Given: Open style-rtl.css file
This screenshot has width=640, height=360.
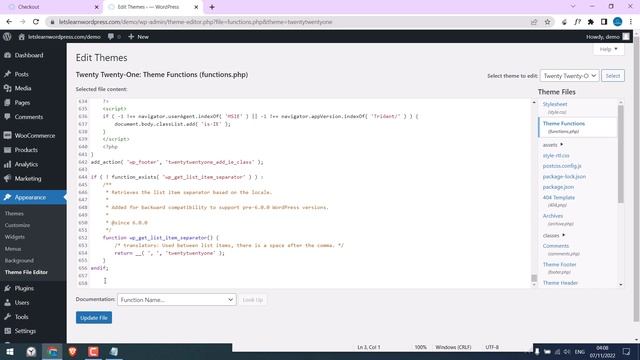Looking at the screenshot, I should 556,156.
